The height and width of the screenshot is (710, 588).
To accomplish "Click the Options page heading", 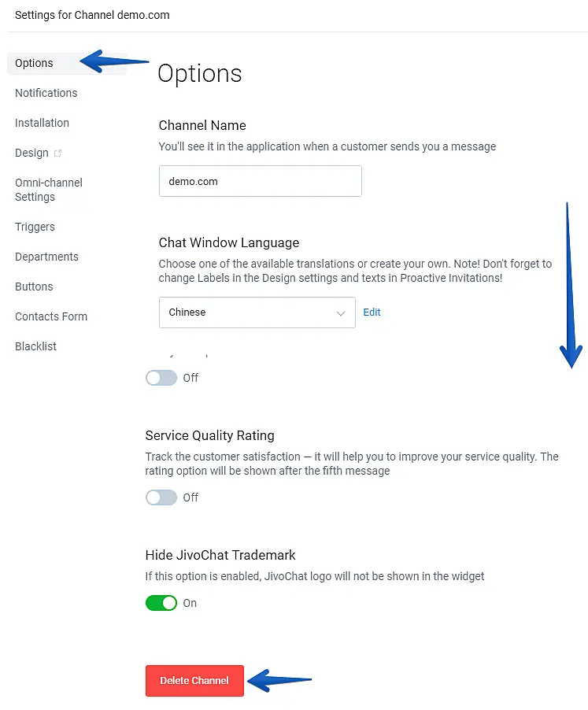I will click(200, 73).
